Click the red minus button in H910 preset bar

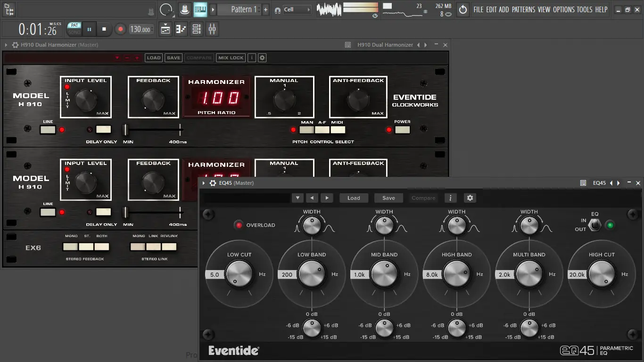(x=127, y=58)
